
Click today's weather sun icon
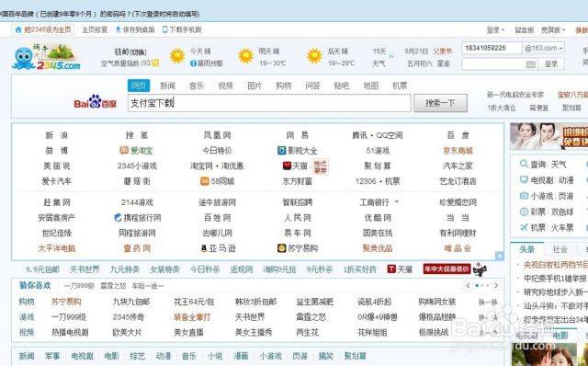pos(177,56)
